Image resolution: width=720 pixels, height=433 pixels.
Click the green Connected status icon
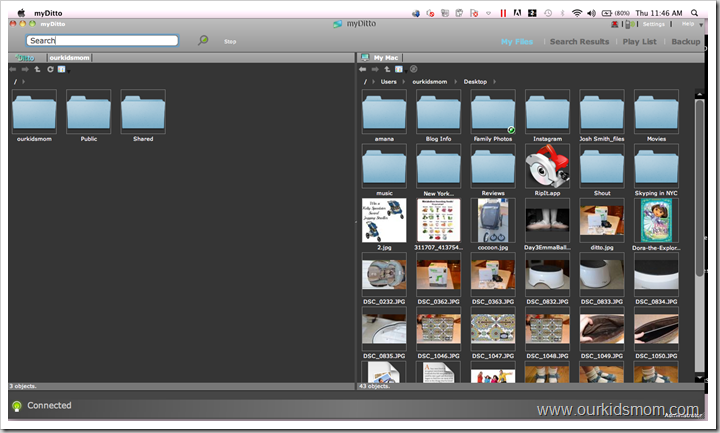(x=17, y=406)
